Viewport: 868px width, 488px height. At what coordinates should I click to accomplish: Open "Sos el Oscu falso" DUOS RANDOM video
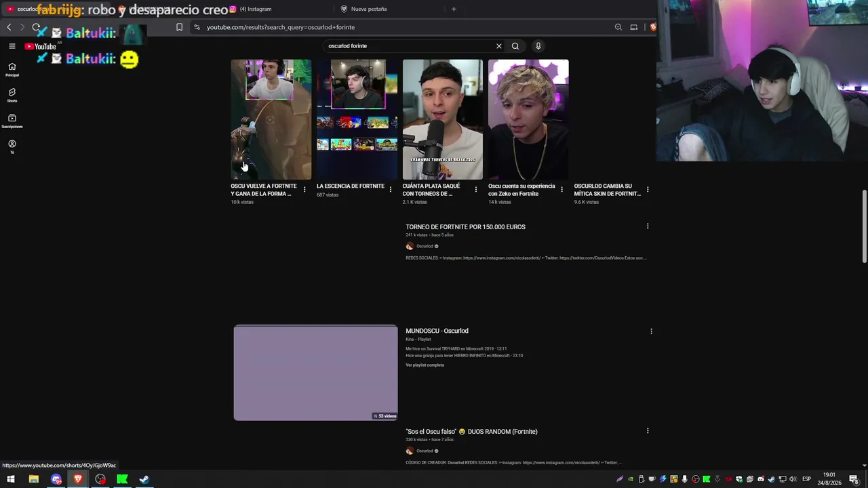(471, 432)
